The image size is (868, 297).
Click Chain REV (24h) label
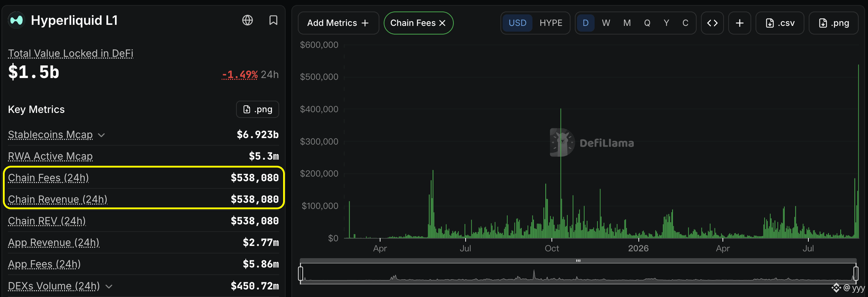[47, 221]
